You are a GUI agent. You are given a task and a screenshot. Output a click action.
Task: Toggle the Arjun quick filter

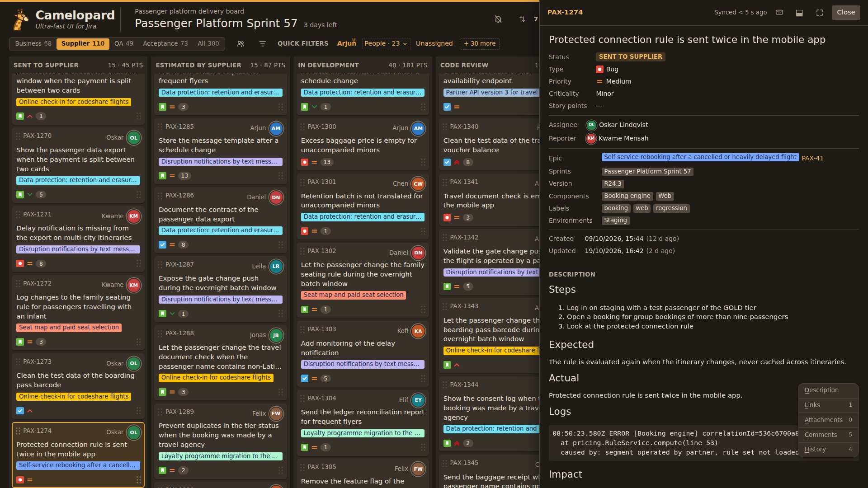coord(347,43)
